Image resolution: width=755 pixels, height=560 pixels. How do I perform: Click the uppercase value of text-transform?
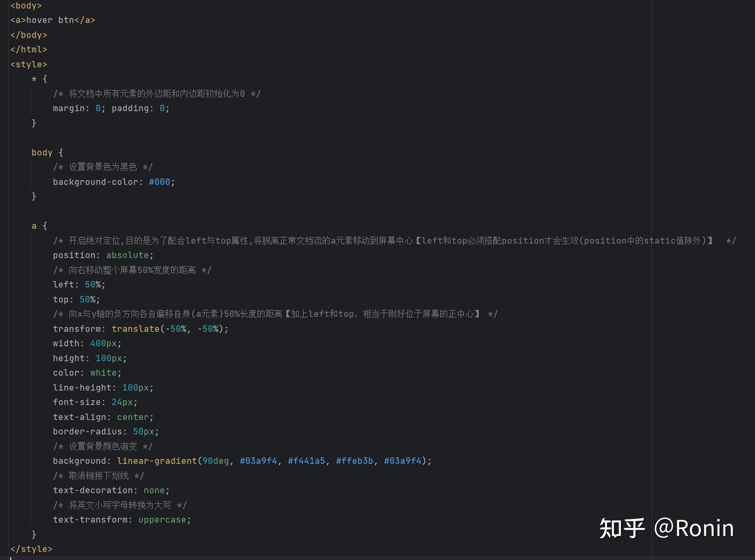[162, 519]
